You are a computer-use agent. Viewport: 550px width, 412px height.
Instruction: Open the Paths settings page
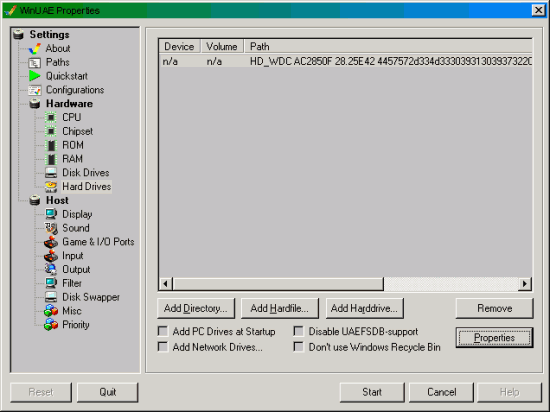pyautogui.click(x=58, y=62)
